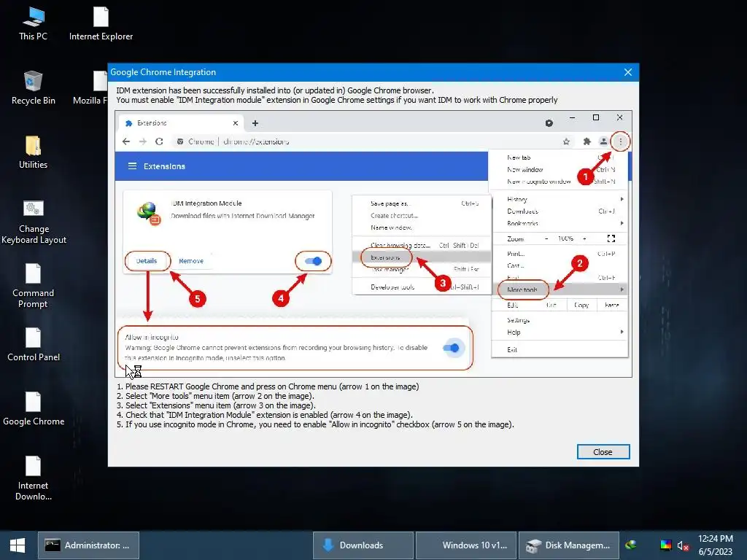Viewport: 747px width, 560px height.
Task: Close Google Chrome Integration dialog with X
Action: click(628, 72)
